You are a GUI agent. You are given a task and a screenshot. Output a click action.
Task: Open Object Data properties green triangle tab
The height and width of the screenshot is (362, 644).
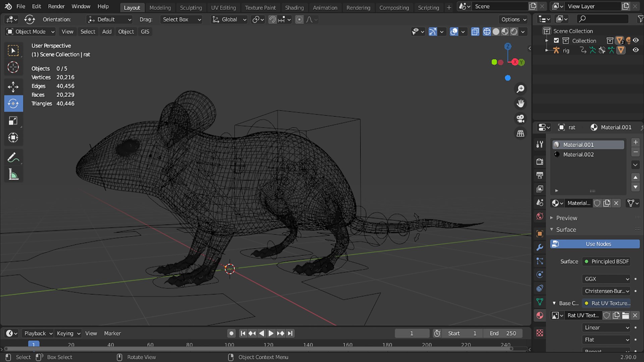pos(540,302)
